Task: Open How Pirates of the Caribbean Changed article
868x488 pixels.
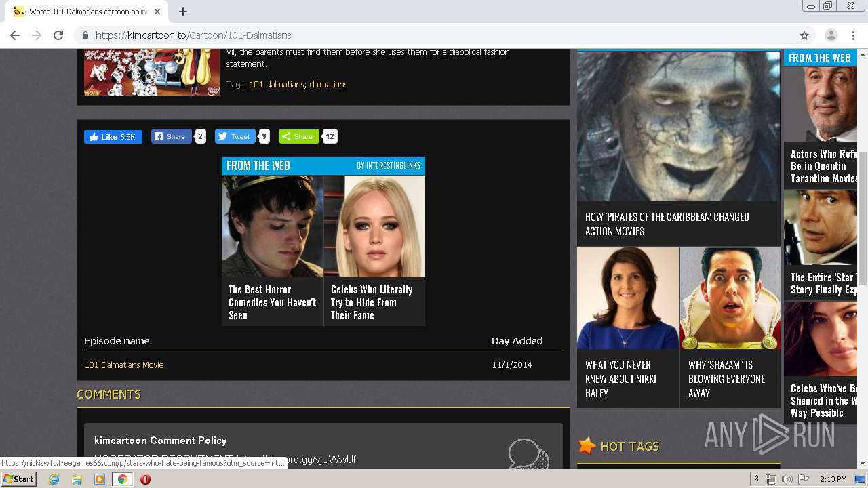Action: [667, 224]
